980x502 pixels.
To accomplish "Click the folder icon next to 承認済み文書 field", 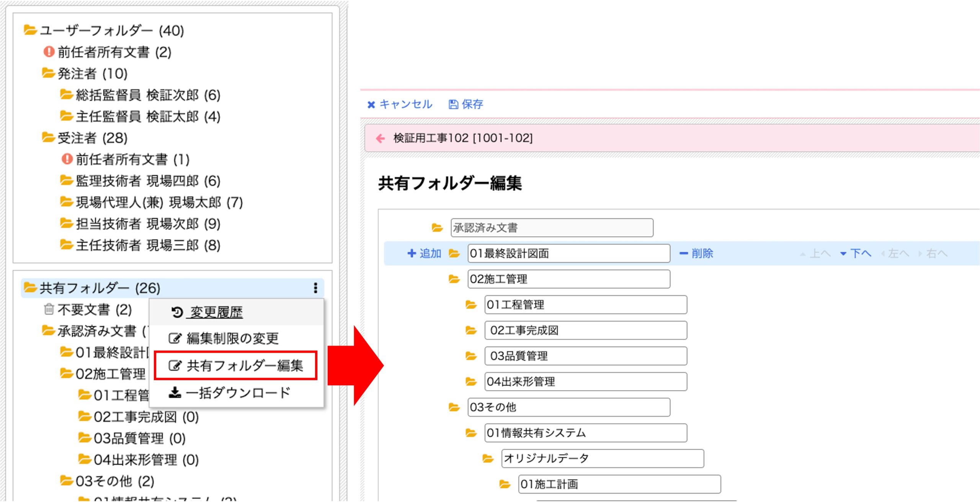I will pyautogui.click(x=437, y=228).
